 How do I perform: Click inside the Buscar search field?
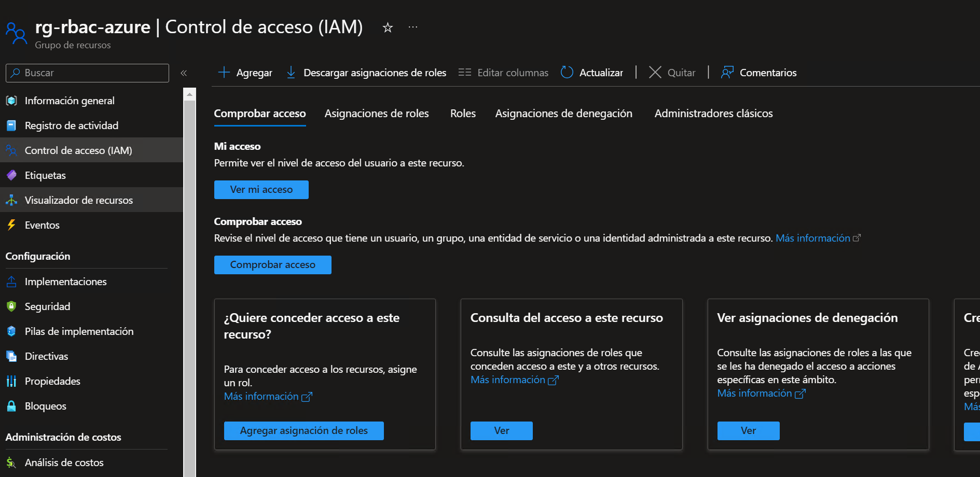coord(87,73)
